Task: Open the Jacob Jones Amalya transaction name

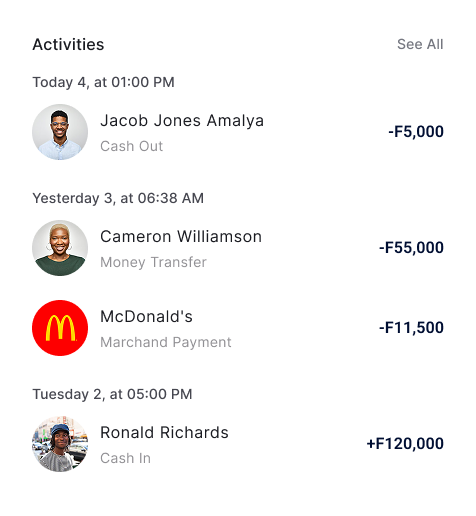Action: click(182, 121)
